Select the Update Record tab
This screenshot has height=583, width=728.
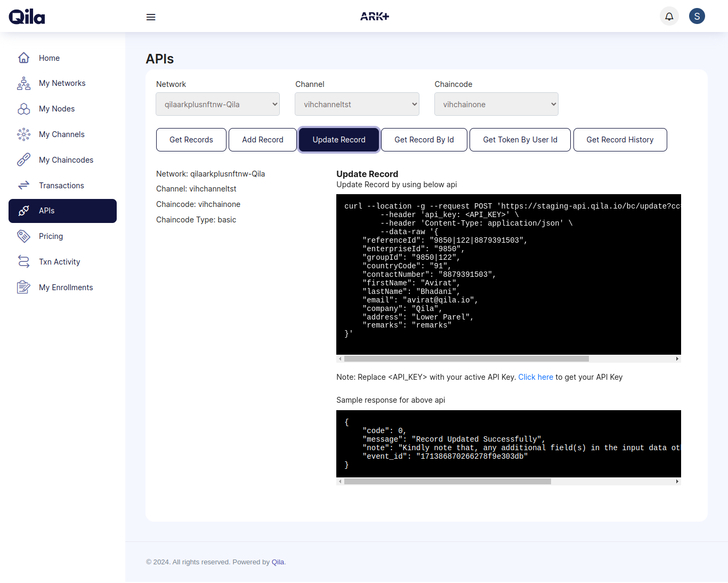pyautogui.click(x=339, y=140)
